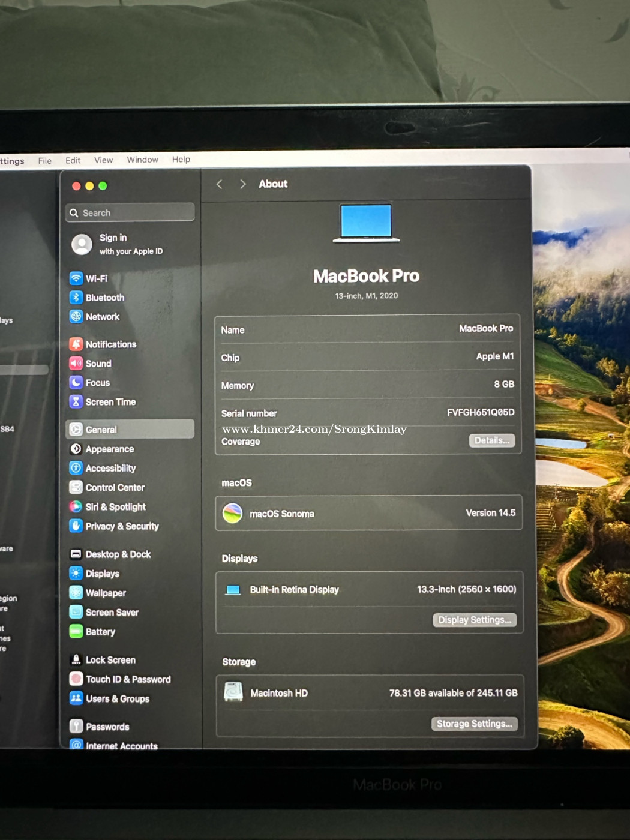This screenshot has height=840, width=630.
Task: Select the Network globe icon
Action: click(x=76, y=317)
